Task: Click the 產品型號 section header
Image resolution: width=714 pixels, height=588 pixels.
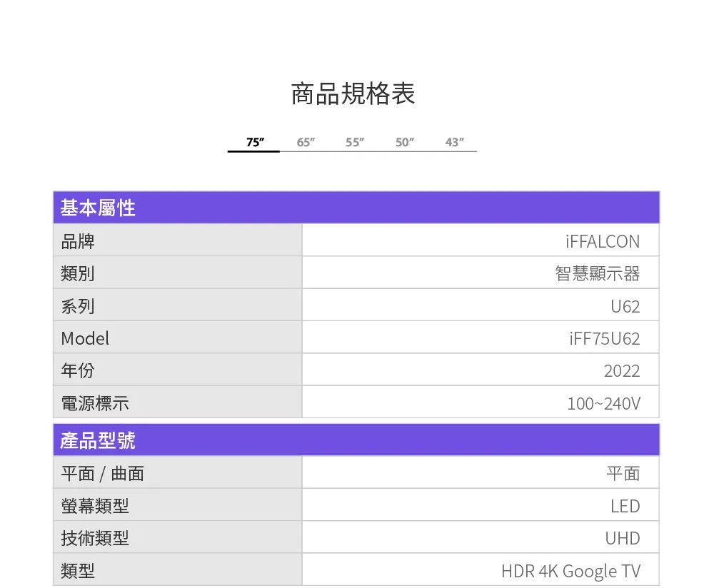Action: coord(98,440)
